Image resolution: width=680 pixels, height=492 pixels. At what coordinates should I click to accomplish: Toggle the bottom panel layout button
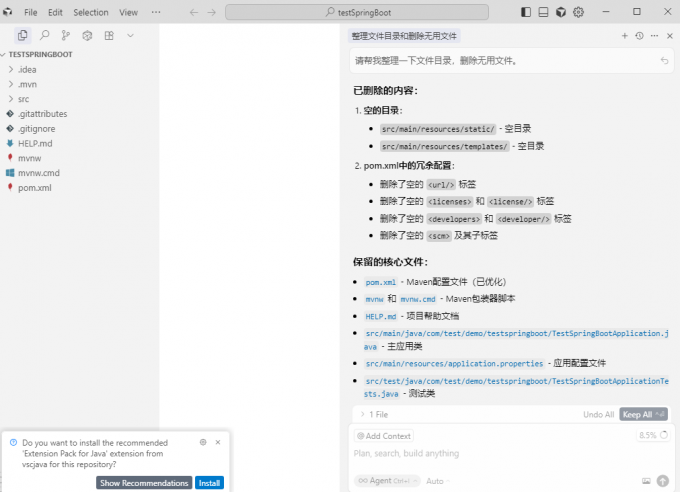[x=544, y=12]
